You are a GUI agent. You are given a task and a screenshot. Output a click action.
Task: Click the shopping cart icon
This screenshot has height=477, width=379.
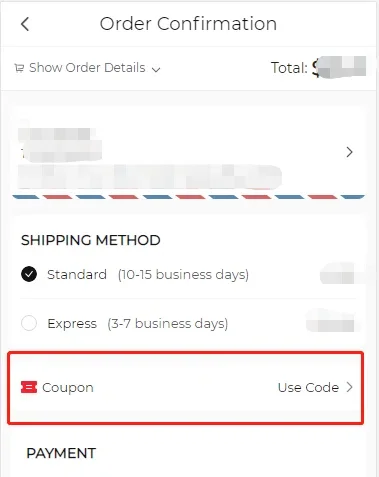(19, 68)
